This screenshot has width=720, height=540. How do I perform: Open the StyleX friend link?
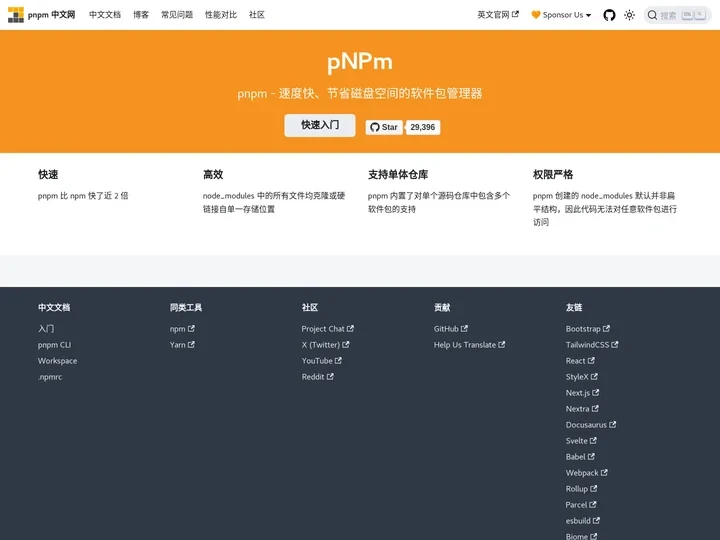[x=581, y=377]
